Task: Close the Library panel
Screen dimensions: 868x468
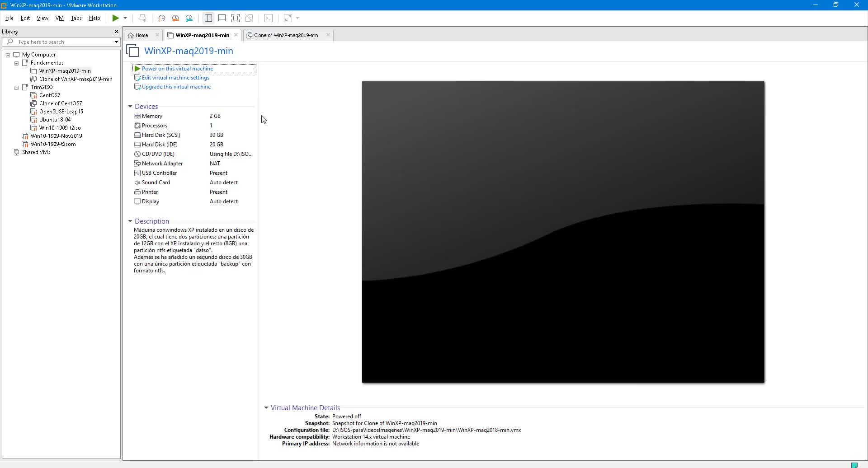Action: pos(116,32)
